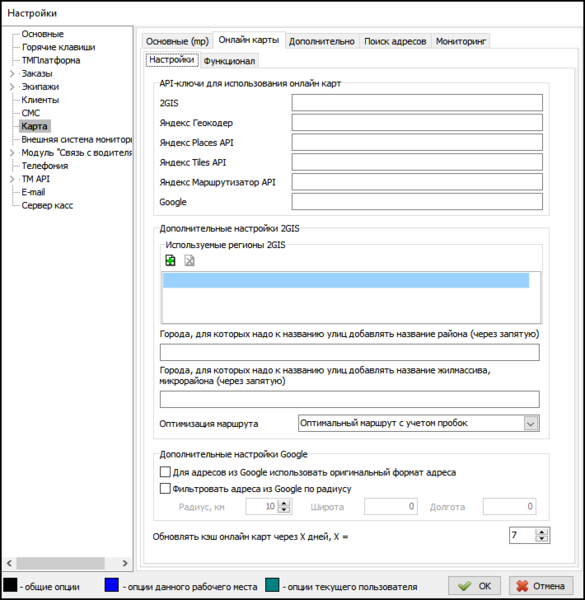Confirm with the OK button
This screenshot has height=600, width=585.
click(x=474, y=586)
